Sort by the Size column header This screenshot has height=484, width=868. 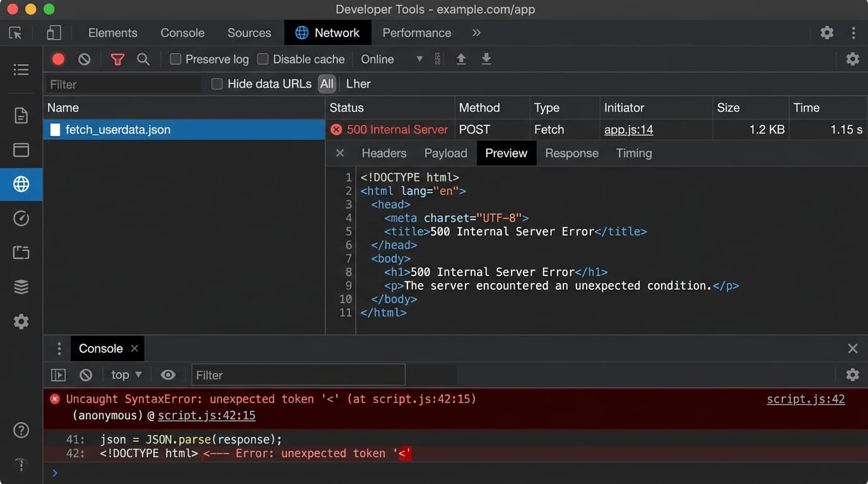751,108
